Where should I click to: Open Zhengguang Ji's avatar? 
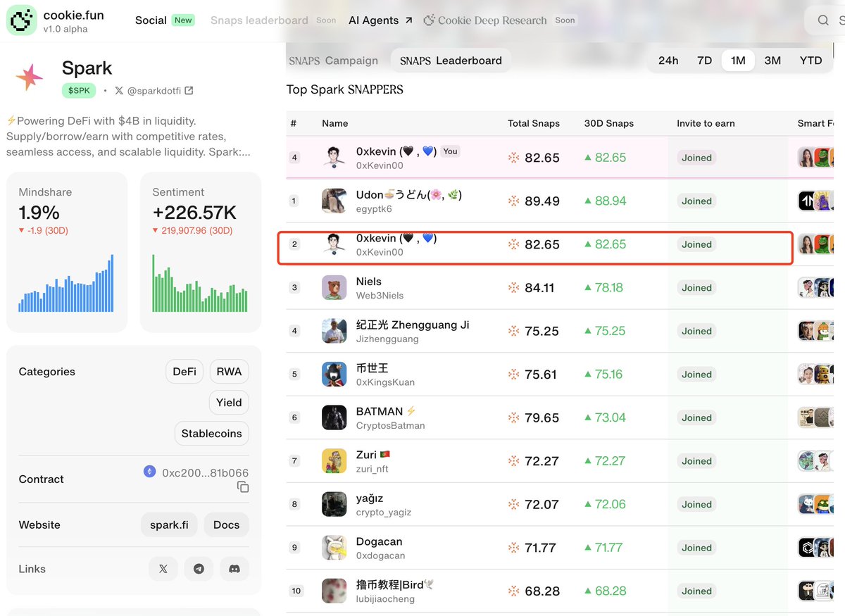tap(334, 331)
